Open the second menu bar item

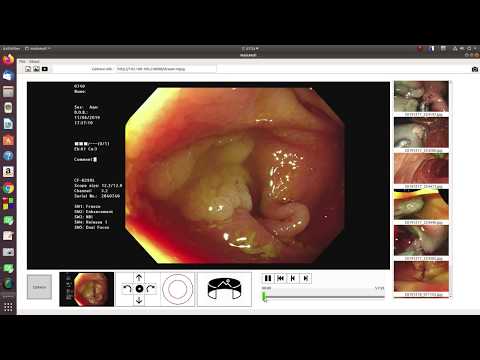coord(34,62)
